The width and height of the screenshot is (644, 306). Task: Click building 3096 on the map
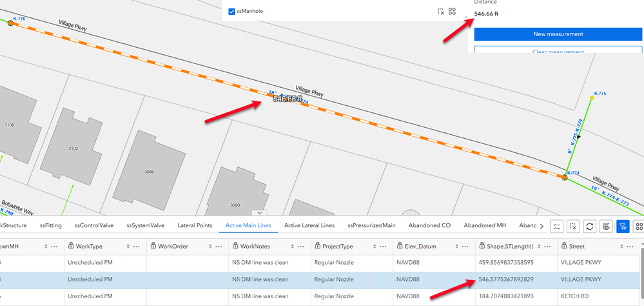click(x=149, y=172)
